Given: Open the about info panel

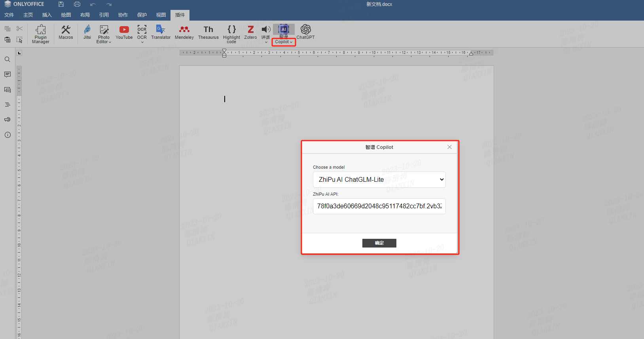Looking at the screenshot, I should 8,135.
